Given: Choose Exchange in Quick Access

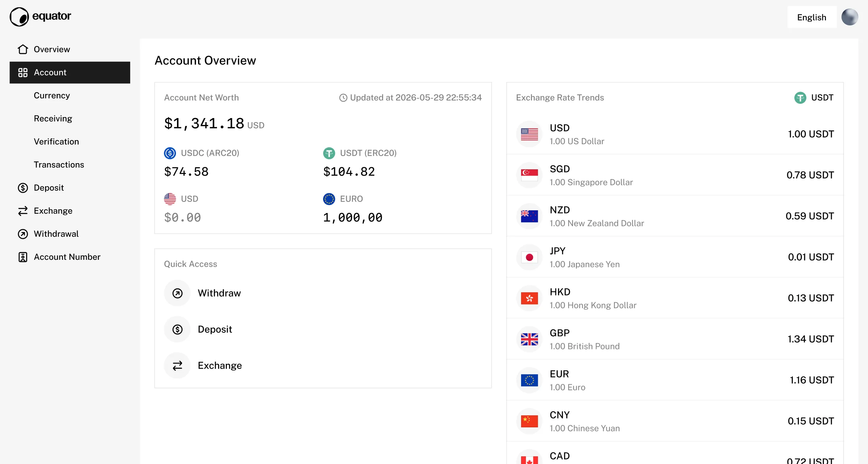Looking at the screenshot, I should (x=220, y=366).
